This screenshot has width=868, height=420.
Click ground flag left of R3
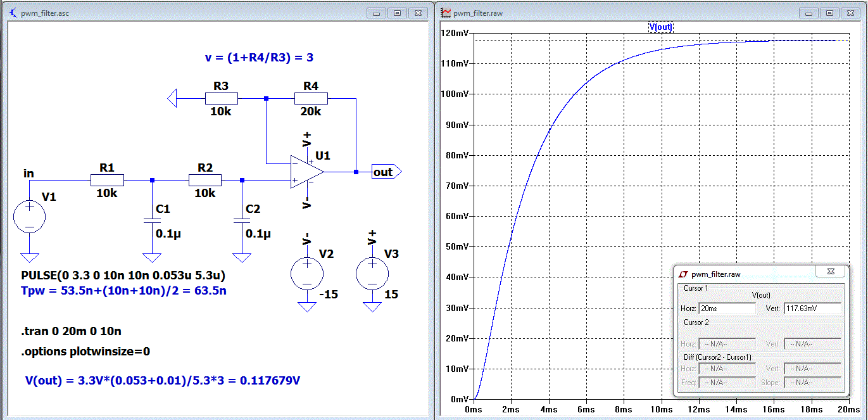point(172,98)
